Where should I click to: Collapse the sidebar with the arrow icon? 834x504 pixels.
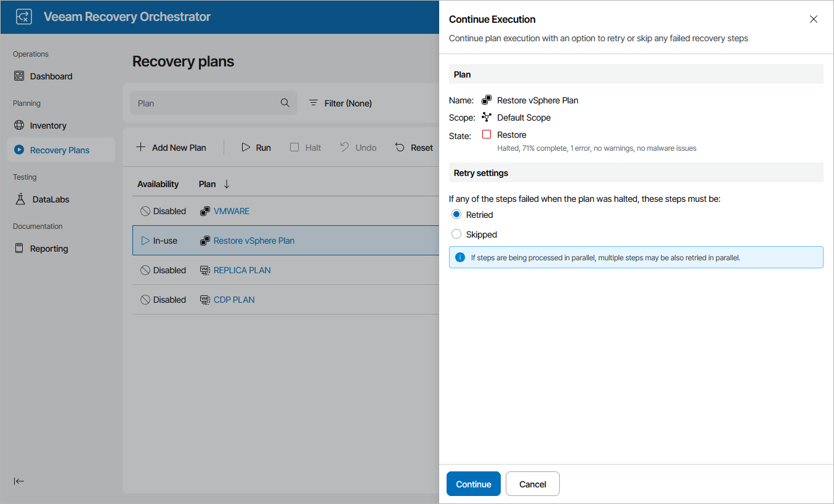[19, 481]
